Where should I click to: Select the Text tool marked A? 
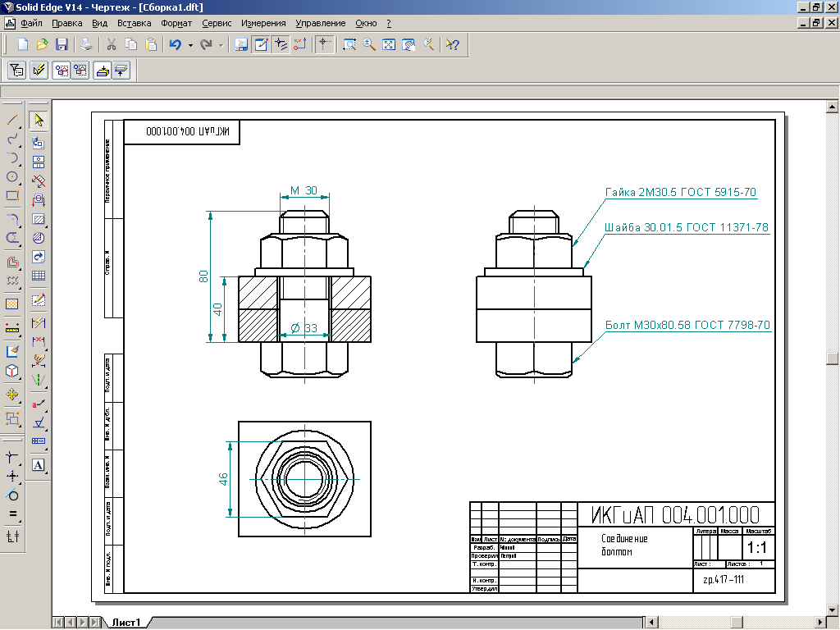click(38, 465)
